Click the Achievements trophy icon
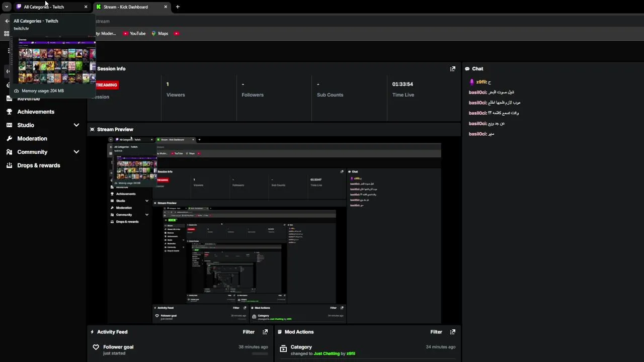 pos(9,112)
